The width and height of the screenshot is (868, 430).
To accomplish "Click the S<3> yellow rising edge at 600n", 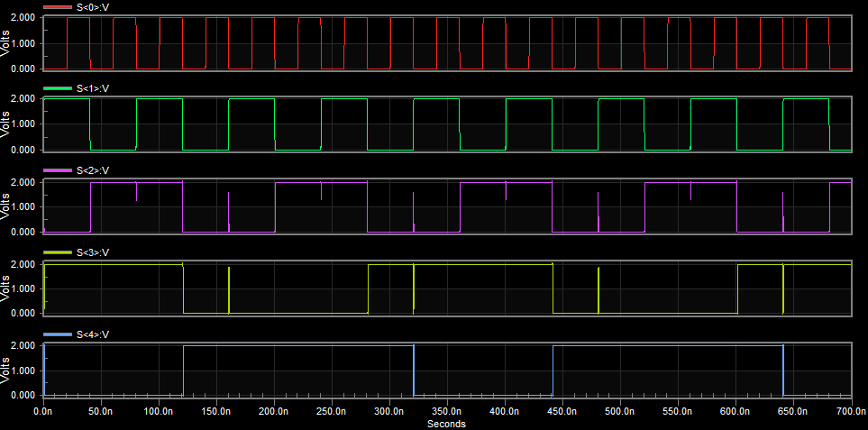I will pyautogui.click(x=737, y=288).
